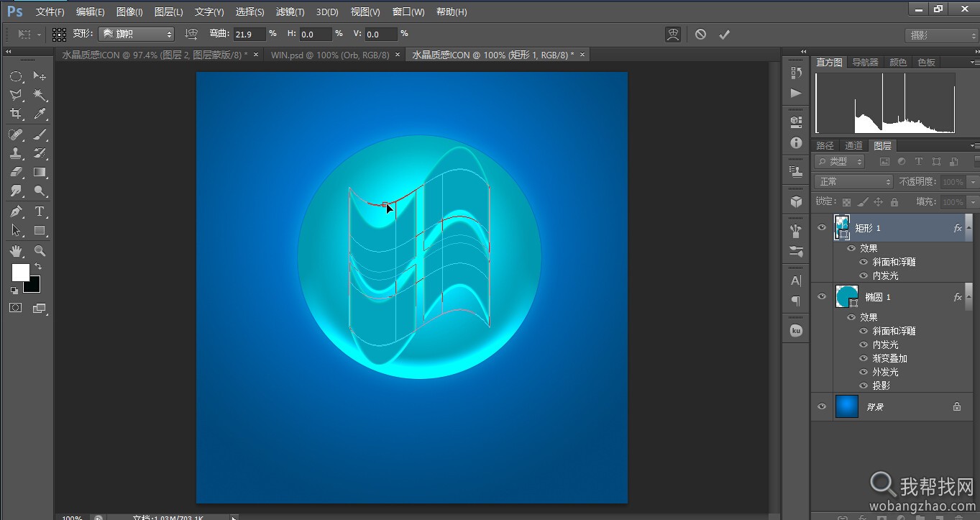This screenshot has height=520, width=980.
Task: Toggle lock transparent pixels
Action: pos(847,202)
